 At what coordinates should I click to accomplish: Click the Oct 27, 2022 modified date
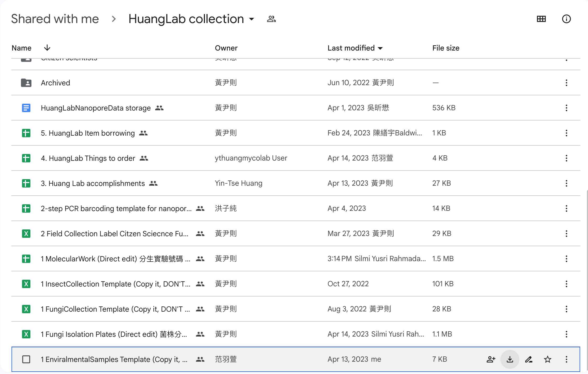[348, 284]
